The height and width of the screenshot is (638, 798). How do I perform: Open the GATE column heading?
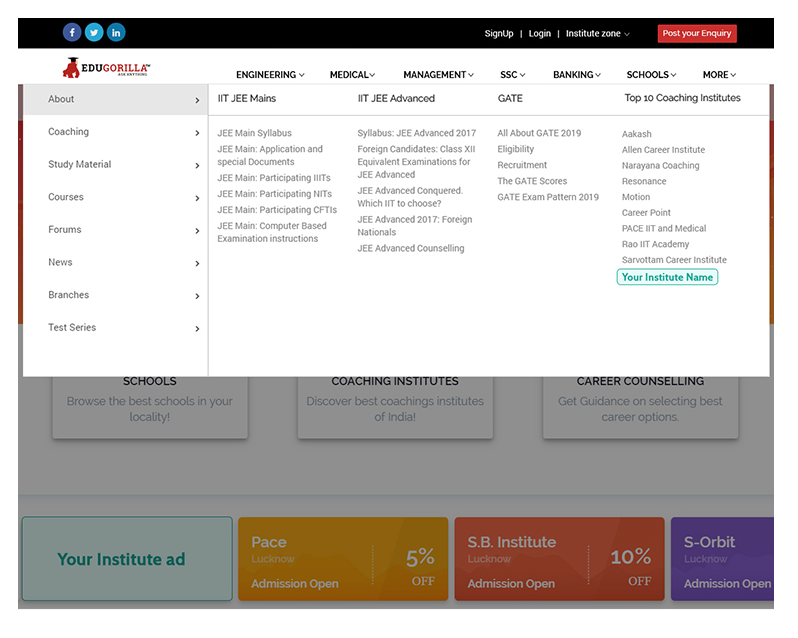(x=510, y=98)
